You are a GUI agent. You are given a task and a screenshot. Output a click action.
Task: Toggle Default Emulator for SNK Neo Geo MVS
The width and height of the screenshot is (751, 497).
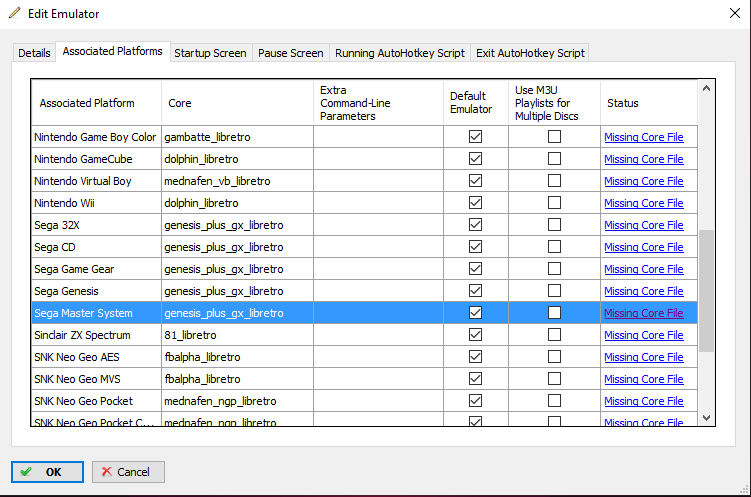tap(476, 379)
